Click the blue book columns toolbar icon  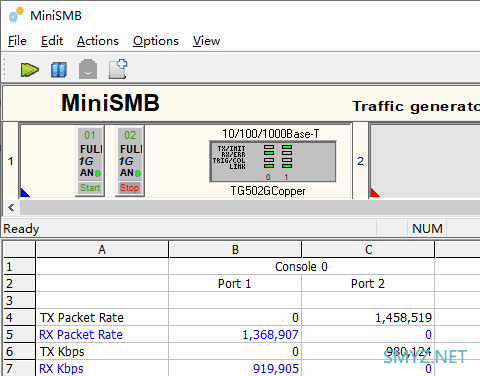coord(59,70)
